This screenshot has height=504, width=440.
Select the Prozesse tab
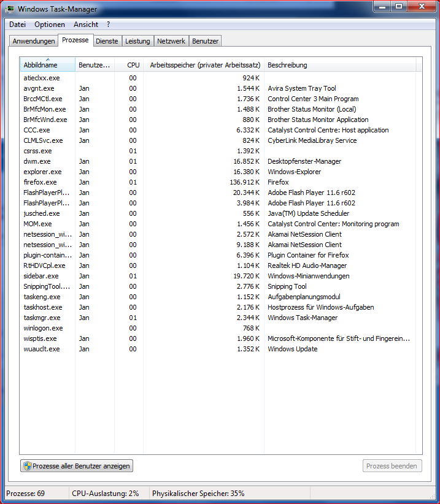(x=75, y=40)
